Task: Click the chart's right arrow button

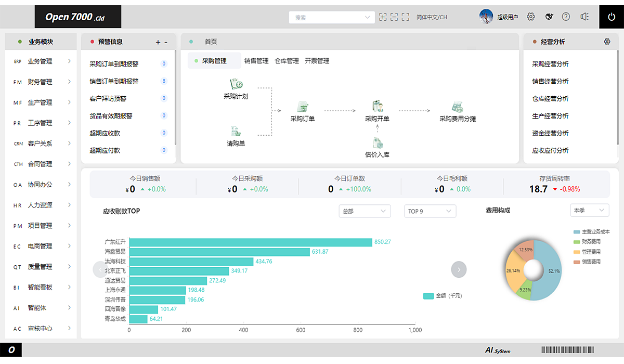Action: point(459,269)
